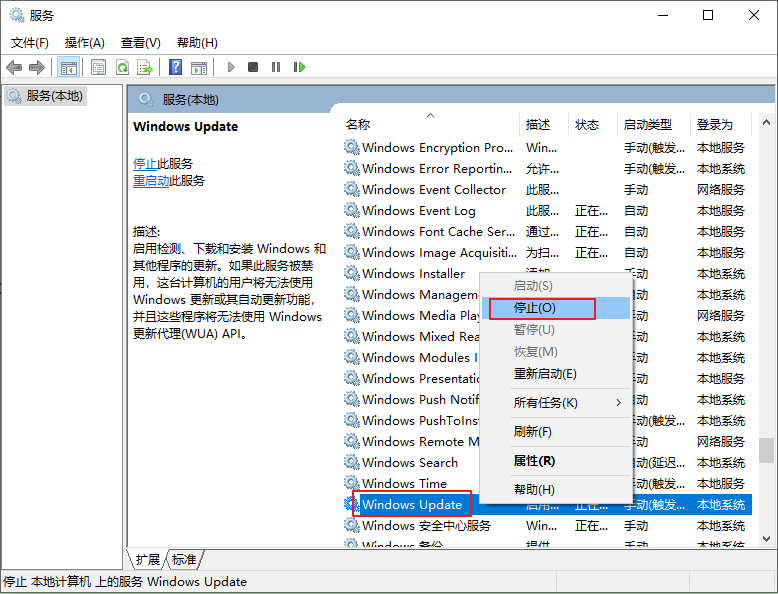
Task: Click the 停止 link in the left pane
Action: pyautogui.click(x=145, y=163)
